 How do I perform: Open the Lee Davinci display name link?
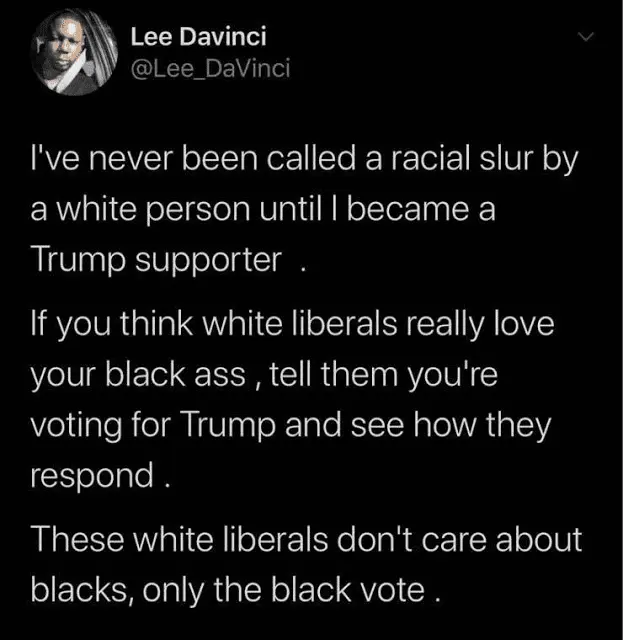tap(198, 36)
